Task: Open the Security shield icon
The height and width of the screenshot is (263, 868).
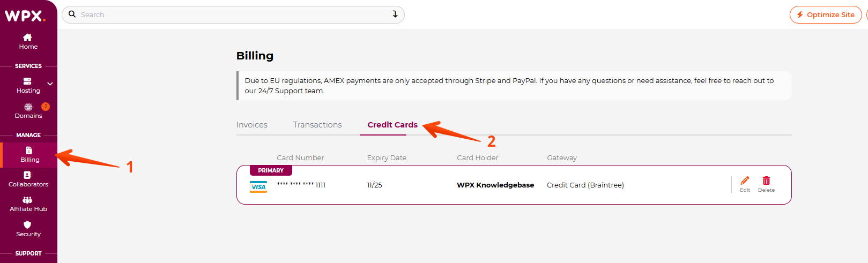Action: click(x=27, y=225)
